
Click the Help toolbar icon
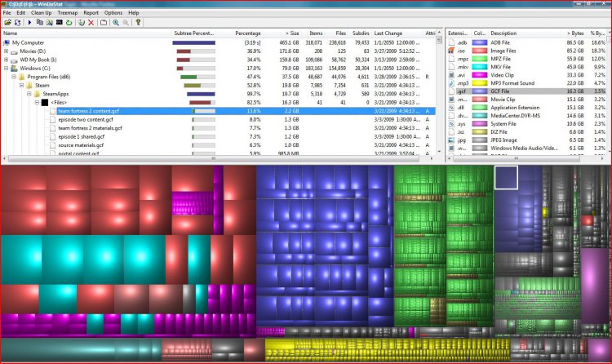(x=138, y=23)
